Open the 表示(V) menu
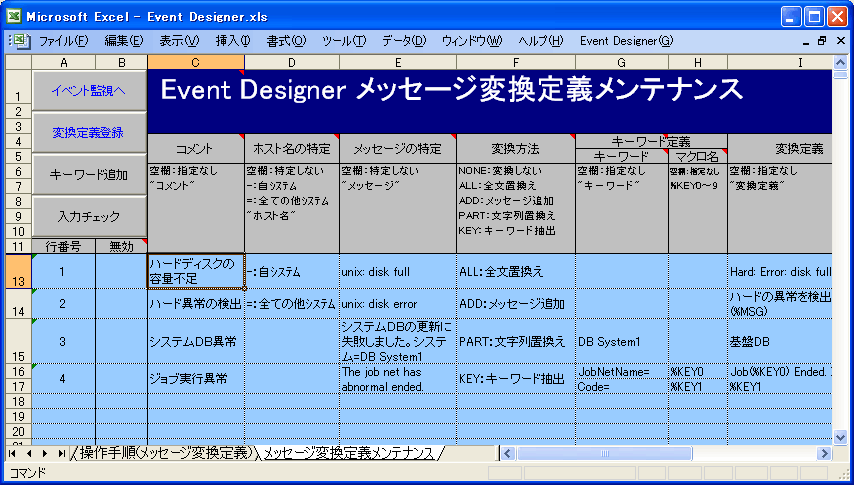 point(179,41)
